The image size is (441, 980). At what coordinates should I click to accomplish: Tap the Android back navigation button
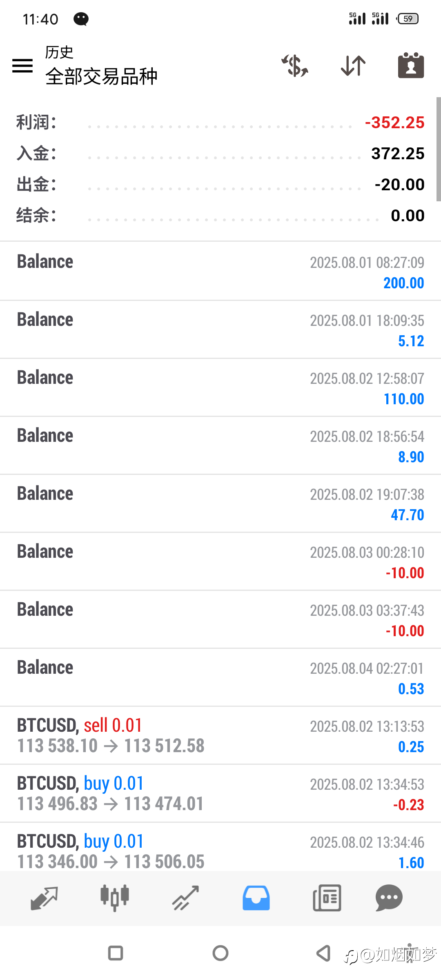[324, 953]
